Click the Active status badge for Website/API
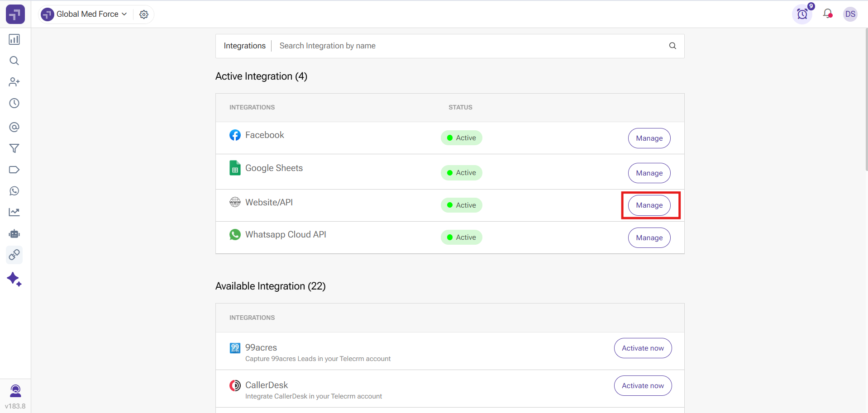 pyautogui.click(x=461, y=205)
